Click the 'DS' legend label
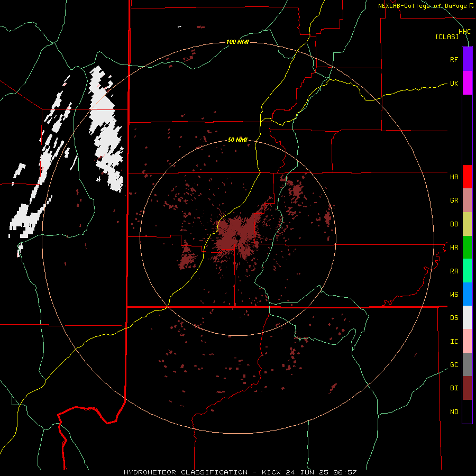The image size is (476, 476). click(454, 318)
